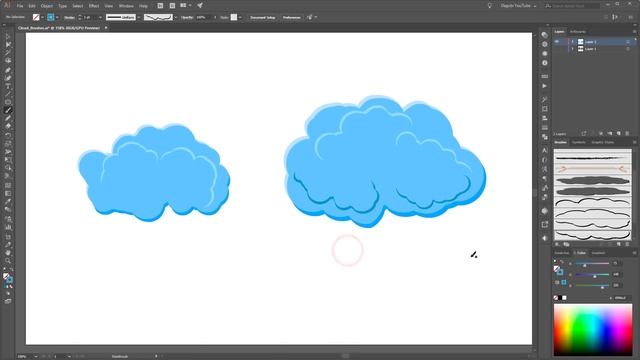Select the Type tool
640x360 pixels.
coord(8,86)
